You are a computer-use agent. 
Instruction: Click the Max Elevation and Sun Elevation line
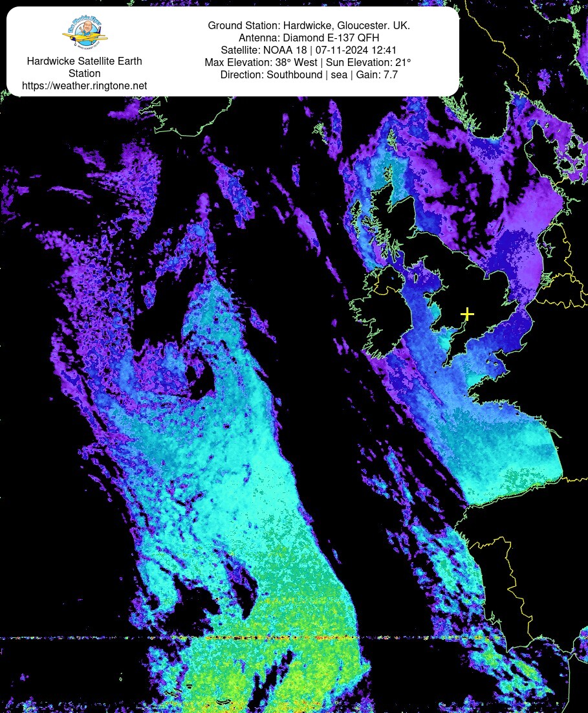click(x=309, y=62)
